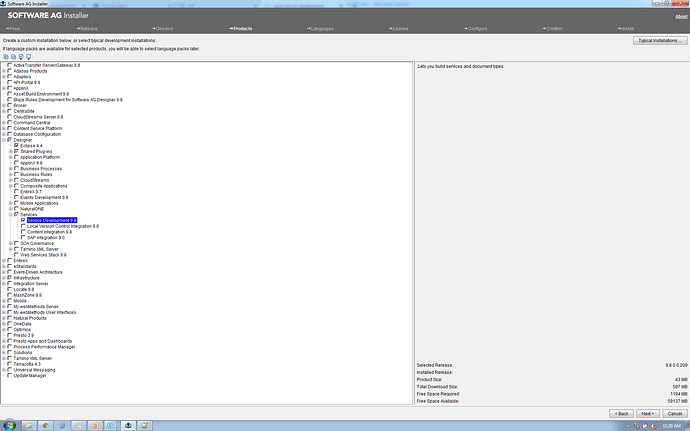Click the fourth toolbar icon shaped like a shield
The height and width of the screenshot is (431, 690).
(28, 57)
